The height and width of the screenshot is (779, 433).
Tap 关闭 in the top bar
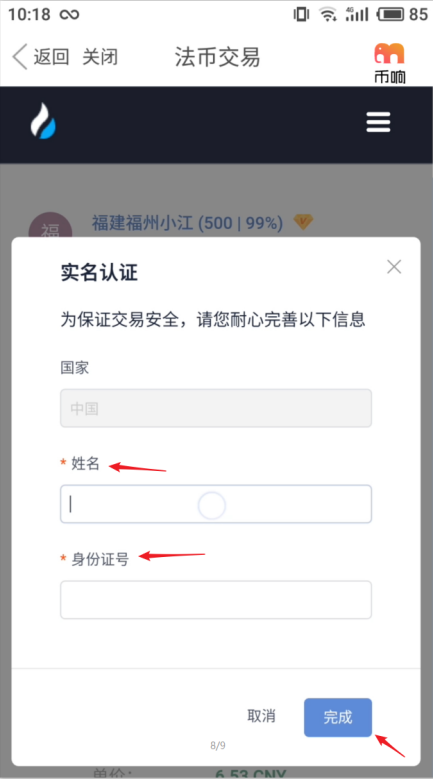pyautogui.click(x=100, y=57)
